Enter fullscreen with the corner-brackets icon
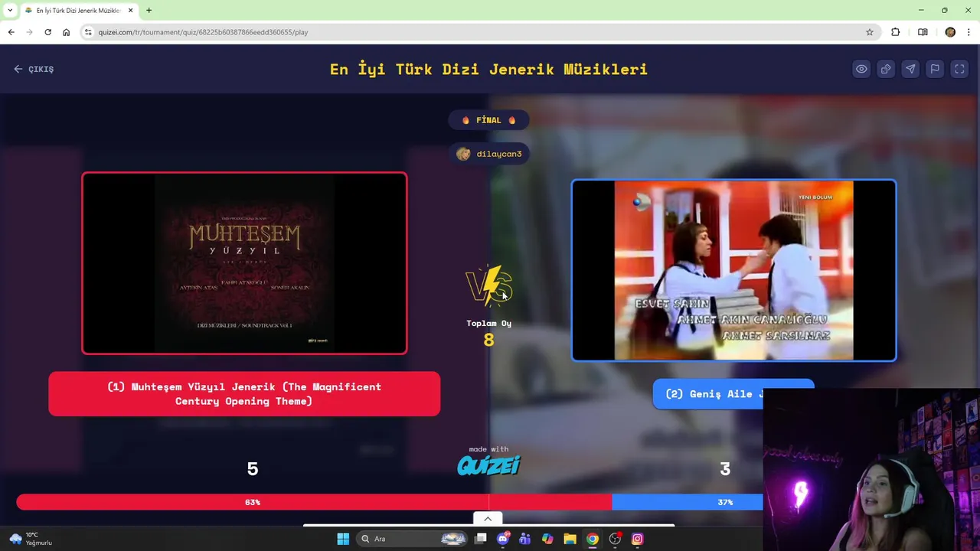 coord(959,69)
